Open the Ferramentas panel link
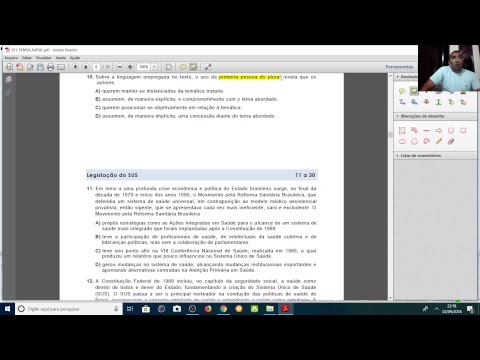Viewport: 480px width, 360px height. [x=399, y=67]
